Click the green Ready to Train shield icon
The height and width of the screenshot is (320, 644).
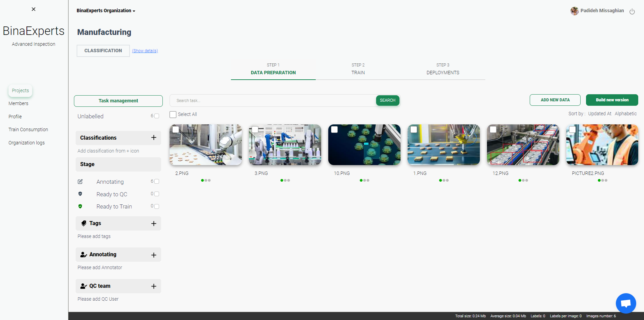coord(80,206)
